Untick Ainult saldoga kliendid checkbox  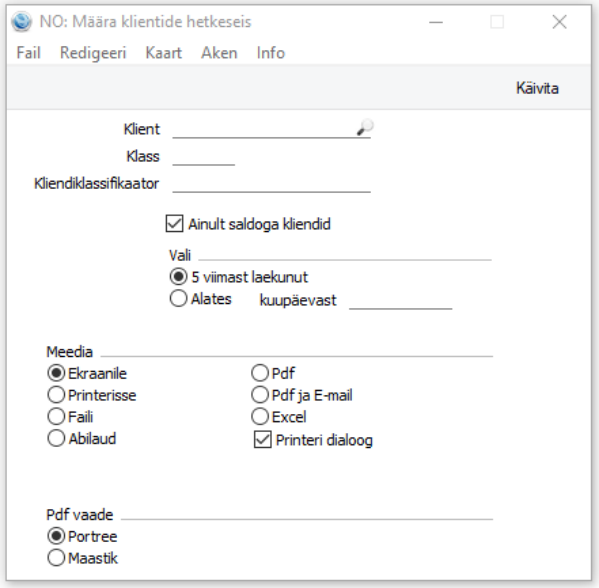click(174, 224)
